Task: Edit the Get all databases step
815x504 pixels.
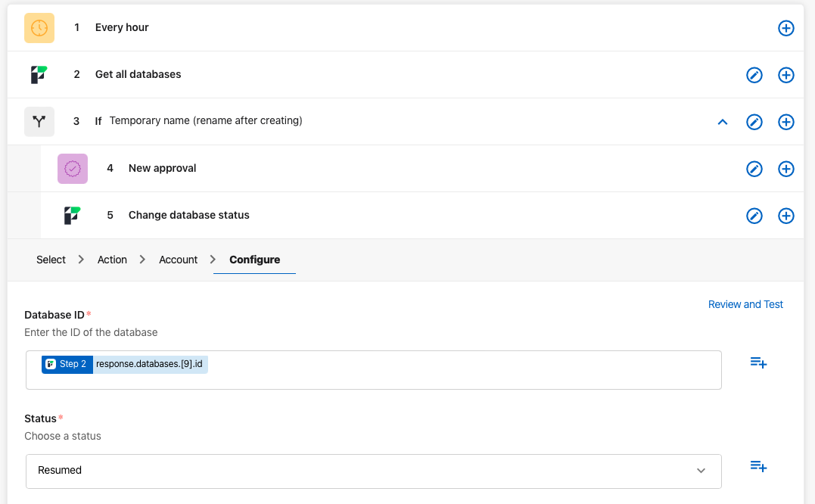Action: tap(754, 75)
